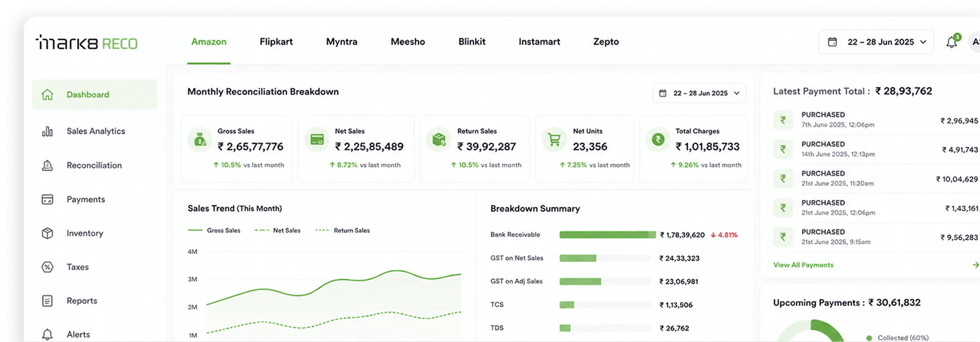Click rupee icon for 21st June 11:20am payment
980x342 pixels.
[783, 179]
